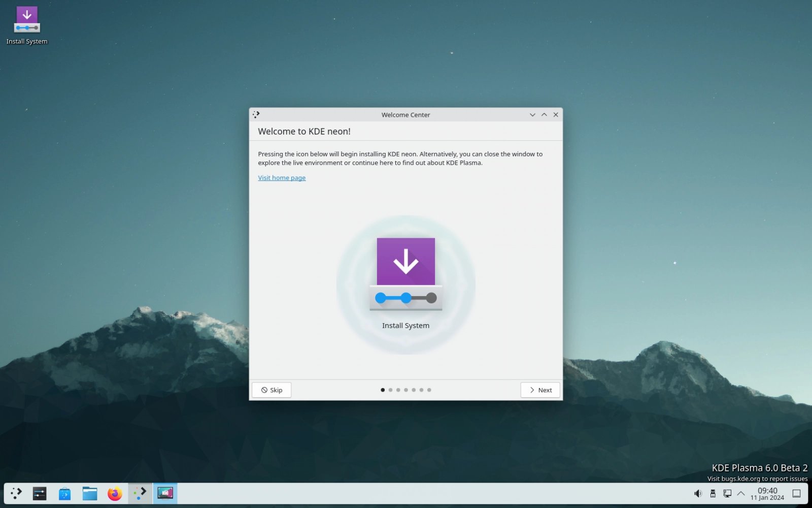Open System Settings from the taskbar
812x508 pixels.
point(40,493)
